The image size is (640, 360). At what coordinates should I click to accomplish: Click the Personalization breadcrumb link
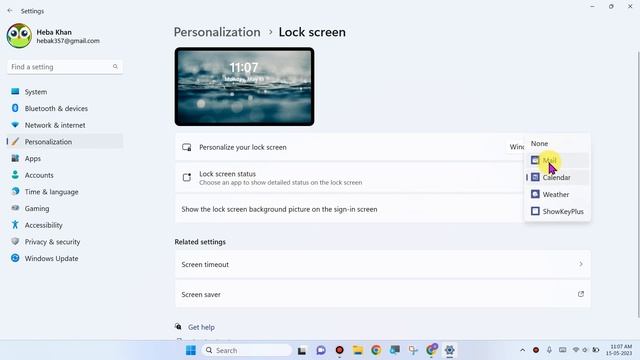click(217, 32)
